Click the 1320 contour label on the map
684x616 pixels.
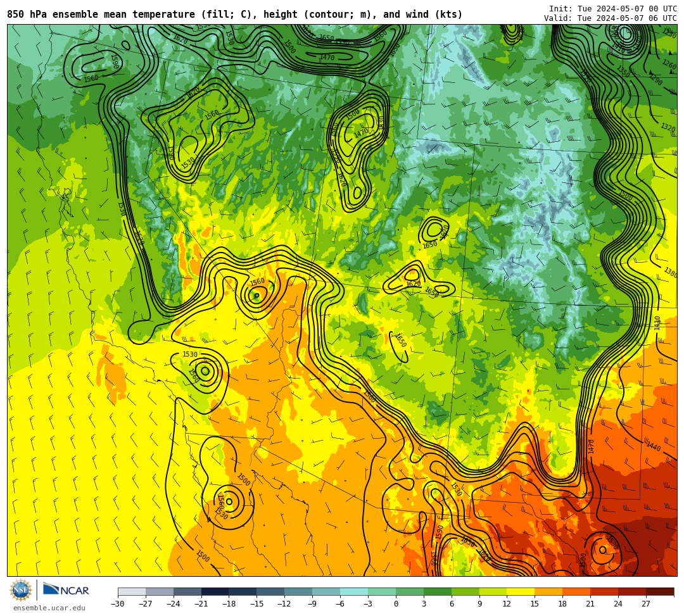click(x=668, y=127)
